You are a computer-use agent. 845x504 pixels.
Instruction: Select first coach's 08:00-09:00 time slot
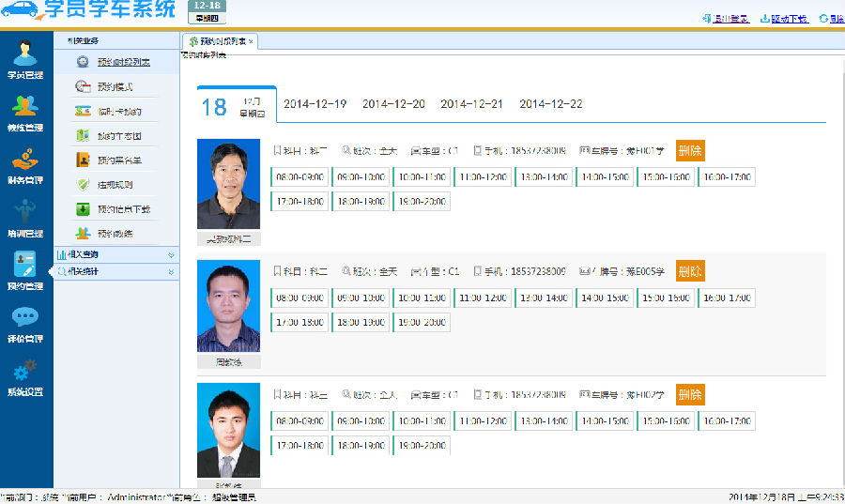point(300,176)
